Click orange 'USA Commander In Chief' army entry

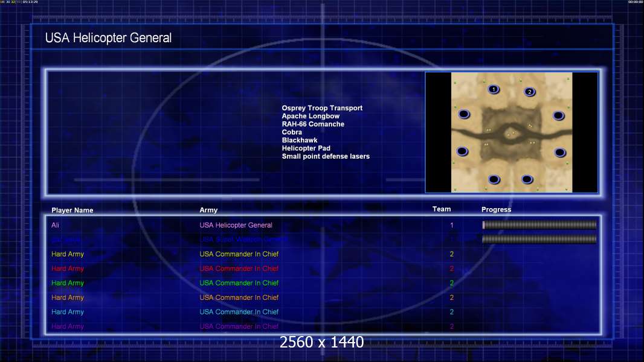coord(239,297)
